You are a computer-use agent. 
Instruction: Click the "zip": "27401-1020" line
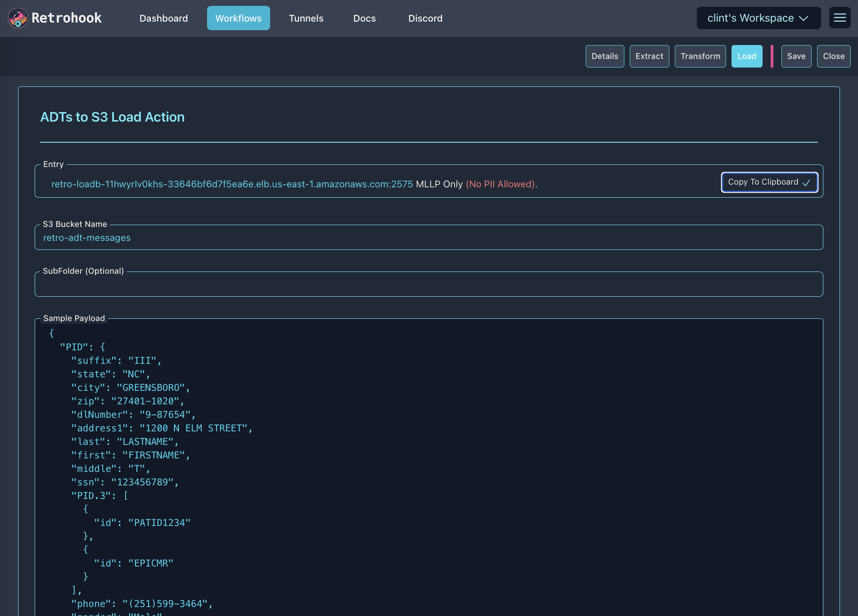(x=128, y=401)
